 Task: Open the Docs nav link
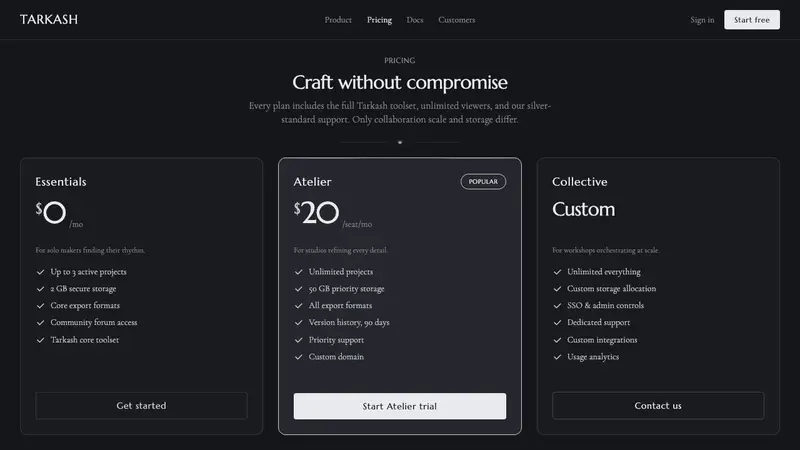[415, 20]
